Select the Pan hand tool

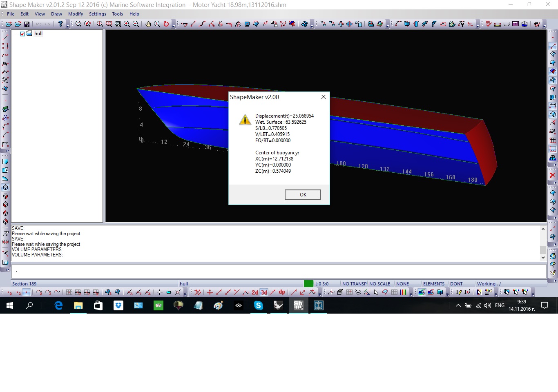pos(148,24)
